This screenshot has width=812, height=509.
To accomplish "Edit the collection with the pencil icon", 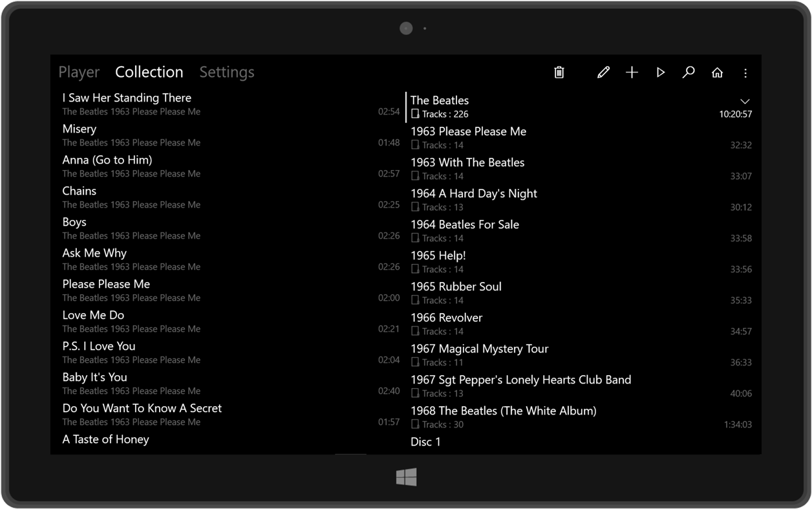I will pos(603,72).
